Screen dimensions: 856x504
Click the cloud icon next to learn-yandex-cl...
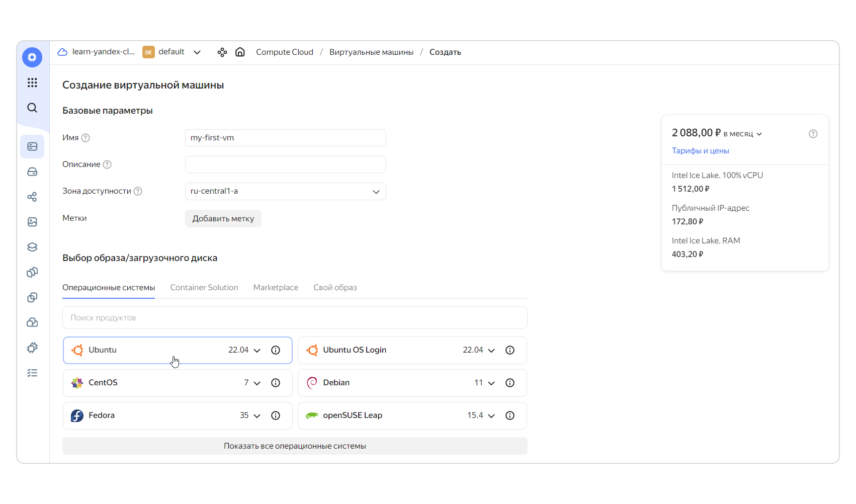[62, 52]
